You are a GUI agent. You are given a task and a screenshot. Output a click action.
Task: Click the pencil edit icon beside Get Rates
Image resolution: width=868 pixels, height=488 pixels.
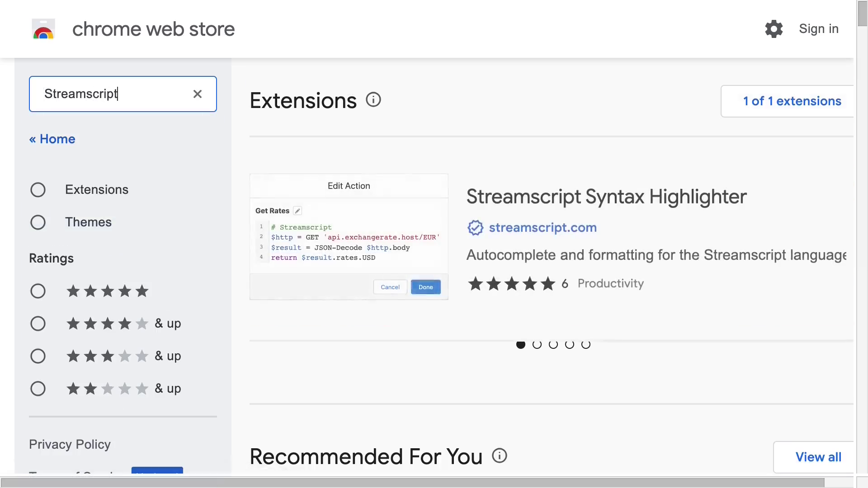[x=297, y=211]
